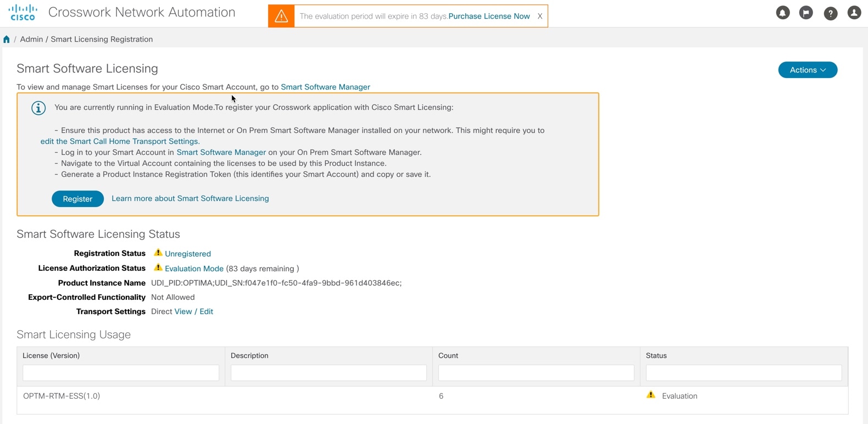Screen dimensions: 868x424
Task: Click the Register button
Action: [77, 199]
